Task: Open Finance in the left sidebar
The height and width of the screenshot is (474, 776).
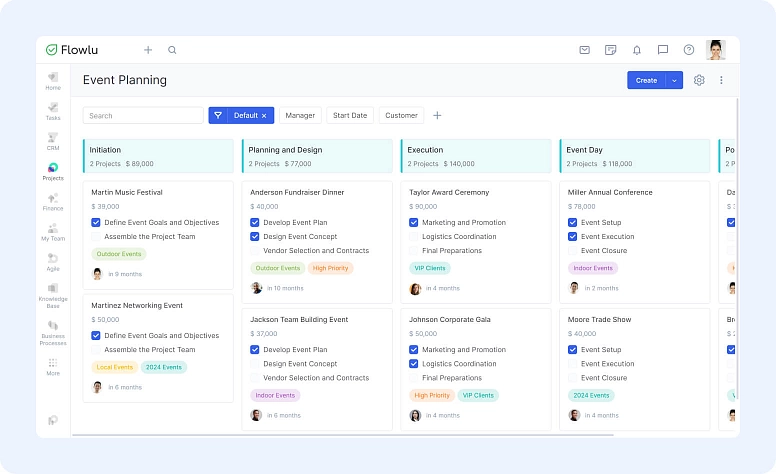Action: coord(53,202)
